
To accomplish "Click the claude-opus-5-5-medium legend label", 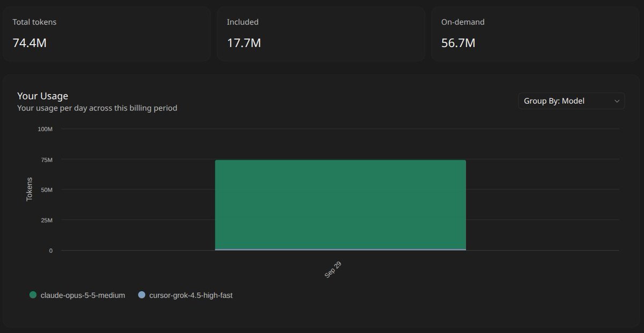I will pos(83,295).
